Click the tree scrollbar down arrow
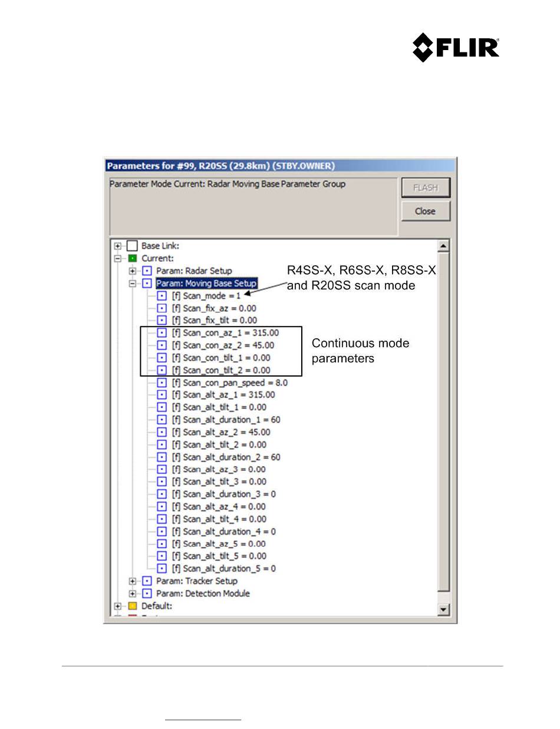 point(444,610)
